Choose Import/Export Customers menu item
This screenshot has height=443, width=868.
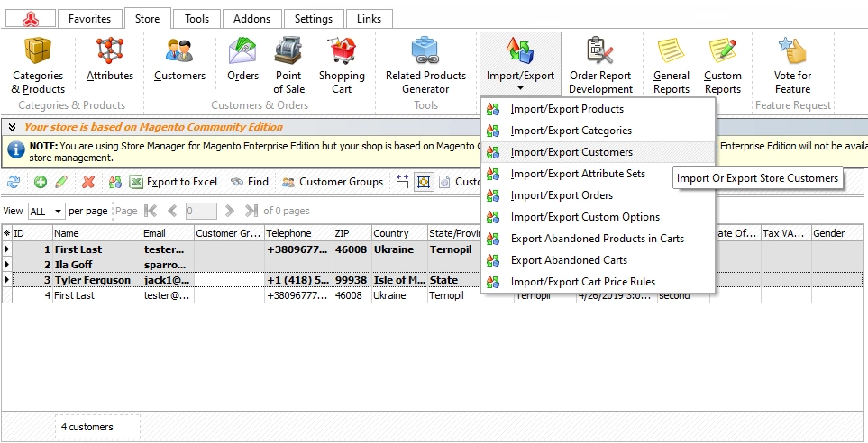(598, 152)
